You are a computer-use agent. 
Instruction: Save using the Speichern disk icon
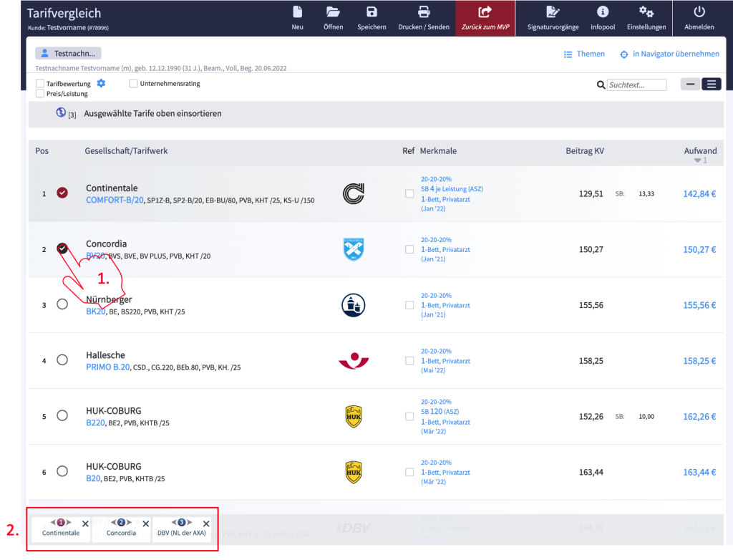click(372, 18)
